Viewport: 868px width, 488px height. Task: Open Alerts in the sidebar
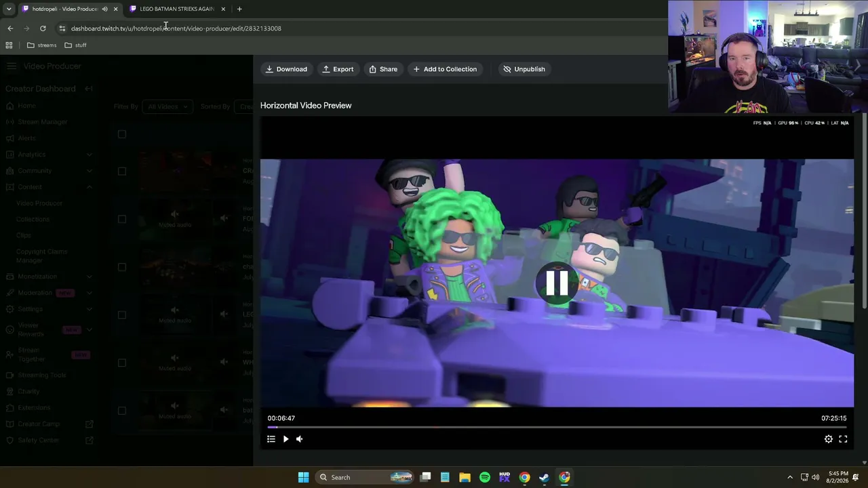click(27, 138)
